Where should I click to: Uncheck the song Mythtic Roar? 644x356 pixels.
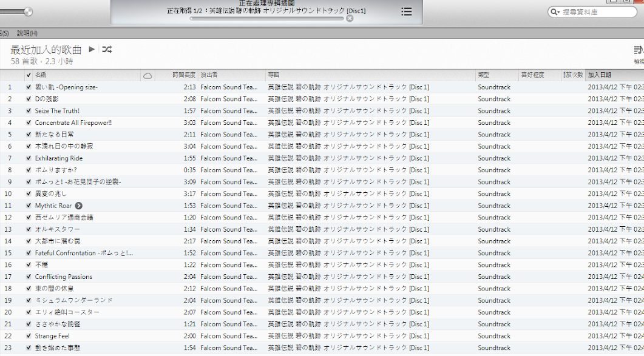click(x=29, y=206)
